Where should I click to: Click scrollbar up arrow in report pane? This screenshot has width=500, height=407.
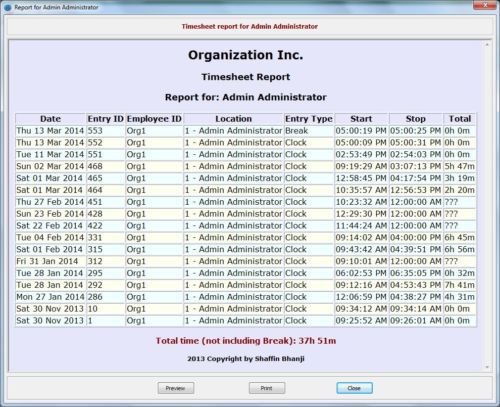(x=487, y=44)
